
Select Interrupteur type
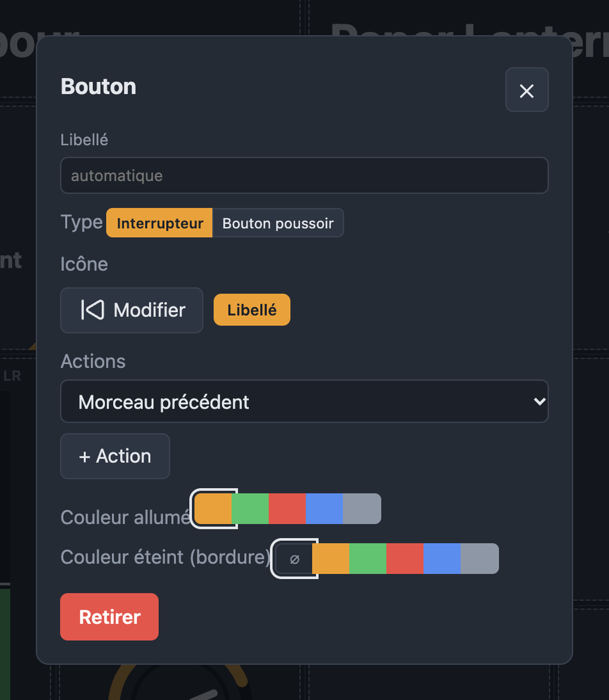click(160, 223)
